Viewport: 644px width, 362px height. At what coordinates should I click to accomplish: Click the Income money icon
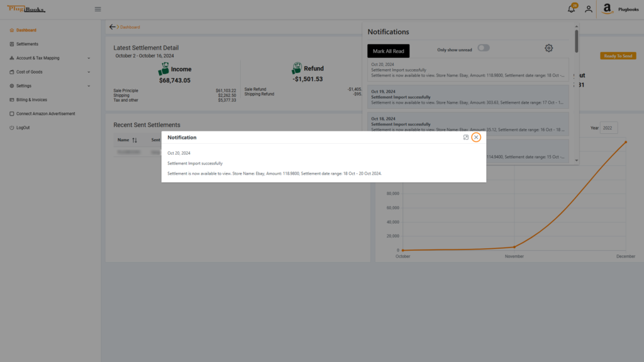(164, 69)
